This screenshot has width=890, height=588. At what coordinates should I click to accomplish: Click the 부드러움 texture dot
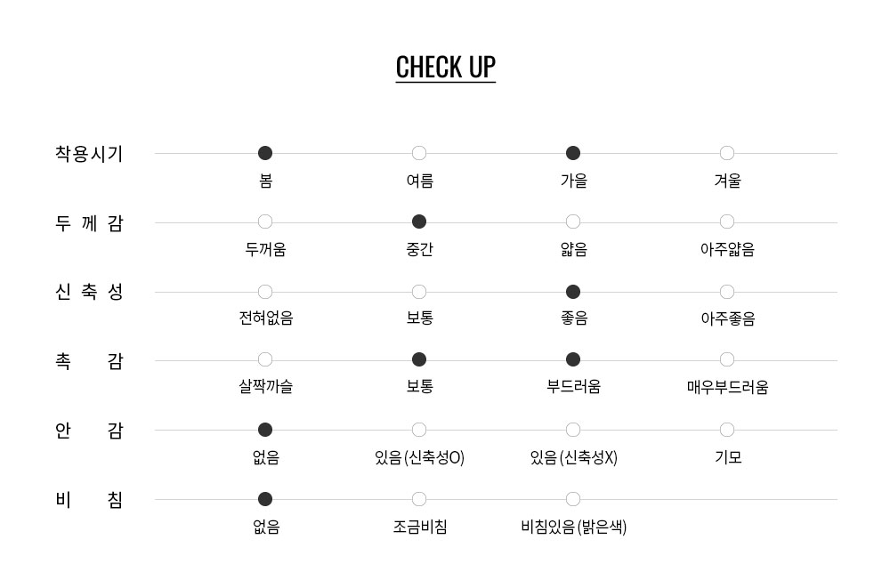573,359
